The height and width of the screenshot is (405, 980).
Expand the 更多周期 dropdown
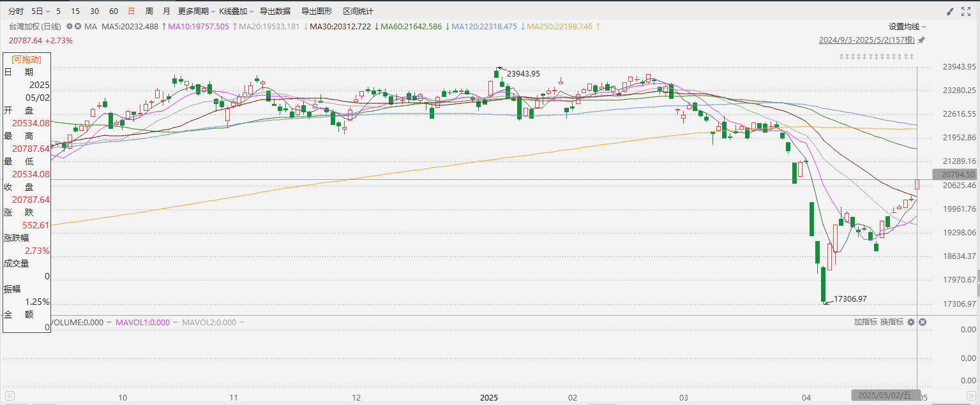coord(195,11)
